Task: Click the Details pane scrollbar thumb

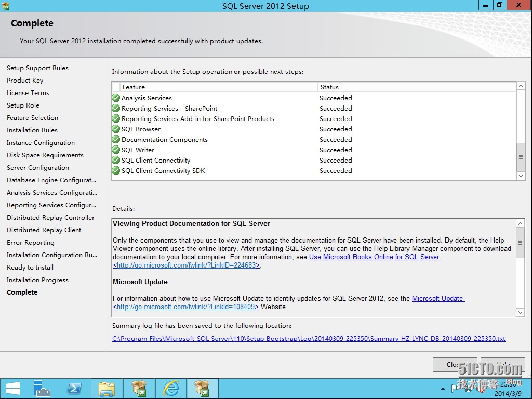Action: point(520,243)
